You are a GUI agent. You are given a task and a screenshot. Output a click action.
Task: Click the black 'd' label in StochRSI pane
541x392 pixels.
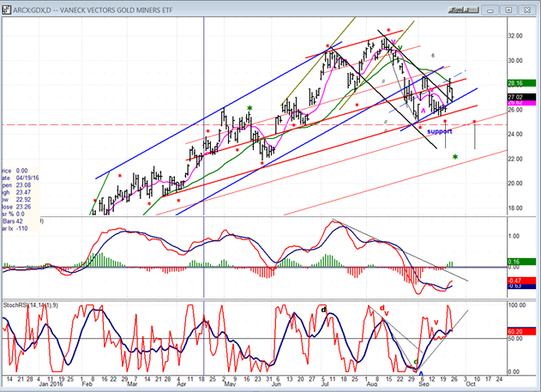(323, 310)
